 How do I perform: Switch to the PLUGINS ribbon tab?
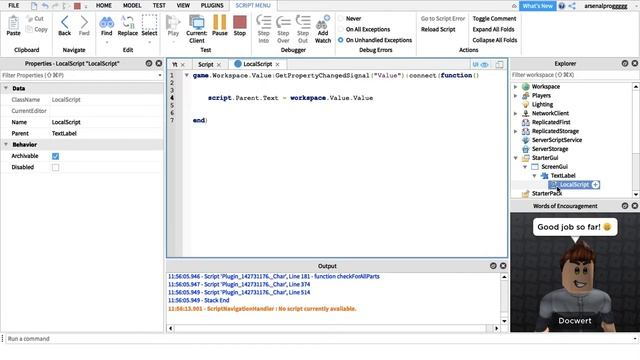coord(212,5)
